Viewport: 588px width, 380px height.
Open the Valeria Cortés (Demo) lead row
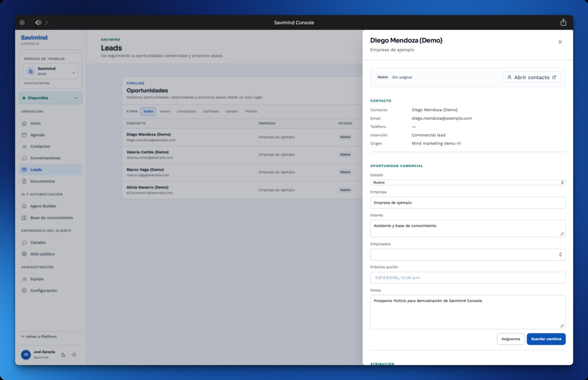coord(243,155)
